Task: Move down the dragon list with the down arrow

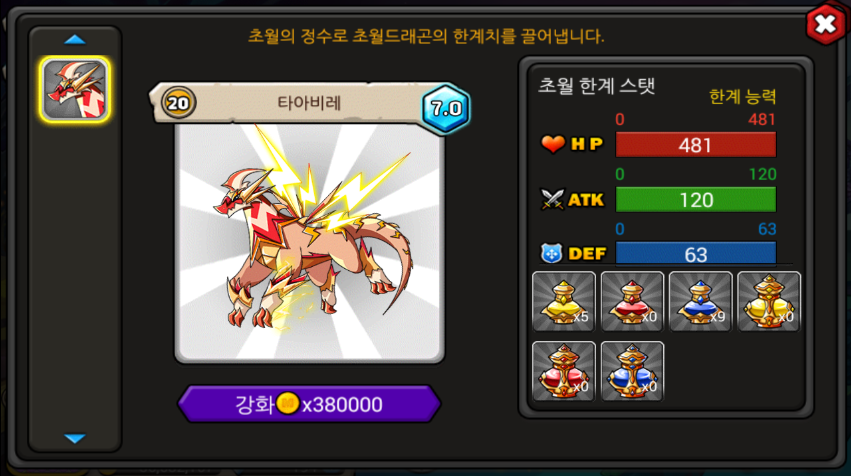Action: point(75,438)
